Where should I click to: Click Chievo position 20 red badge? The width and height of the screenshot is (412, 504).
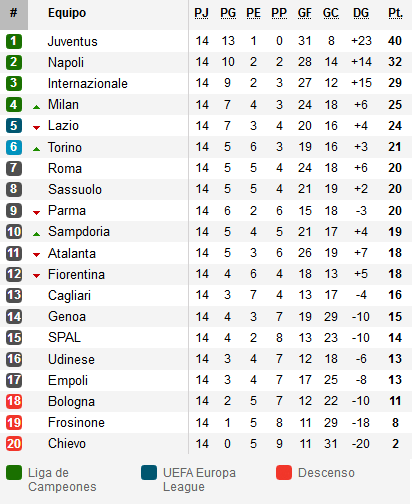tap(14, 443)
